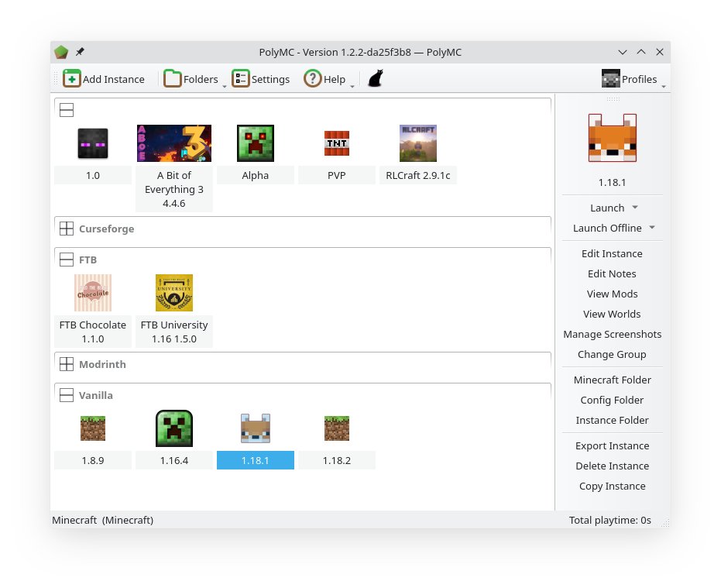The width and height of the screenshot is (721, 588).
Task: Click the sidebar 1.18.1 instance name label
Action: 612,183
